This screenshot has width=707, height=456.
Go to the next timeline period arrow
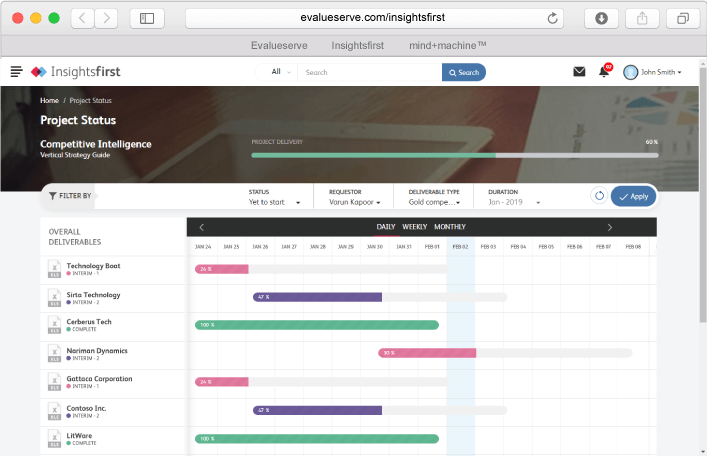coord(610,227)
